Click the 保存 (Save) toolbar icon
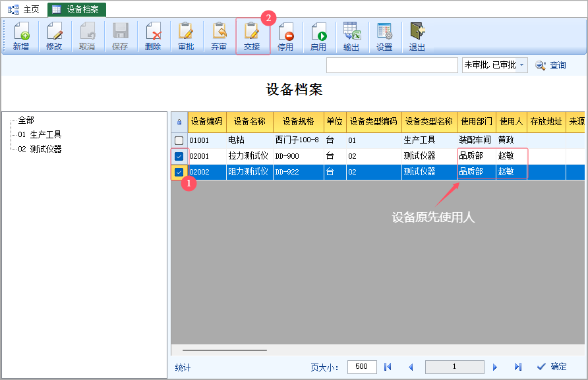Viewport: 588px width, 380px height. tap(120, 36)
